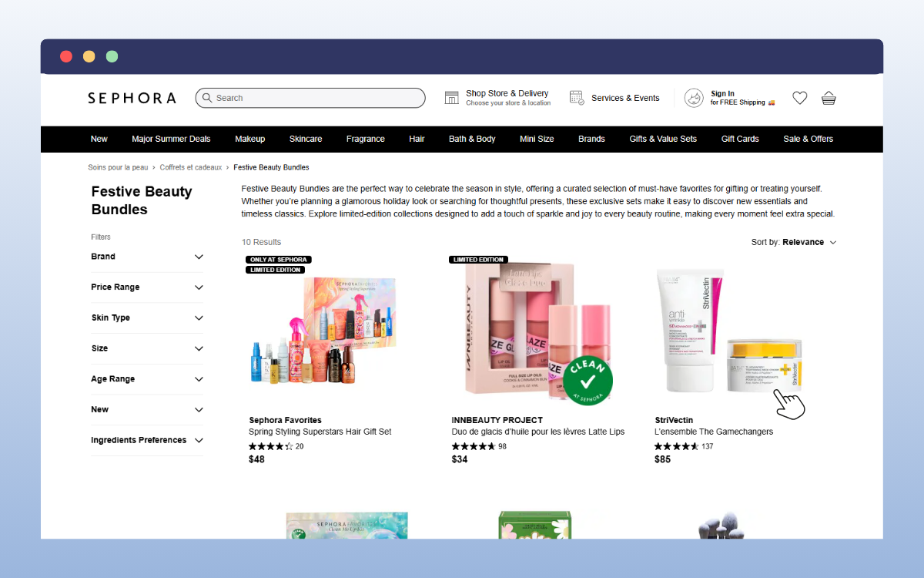Click the Festive Beauty Bundles breadcrumb
This screenshot has height=578, width=924.
click(x=271, y=167)
